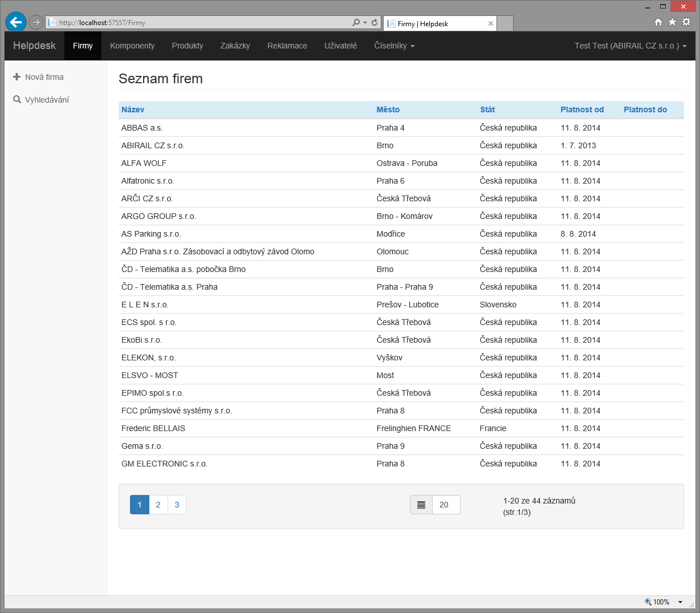Viewport: 700px width, 613px height.
Task: Sort by the Platnost do column header
Action: coord(645,109)
